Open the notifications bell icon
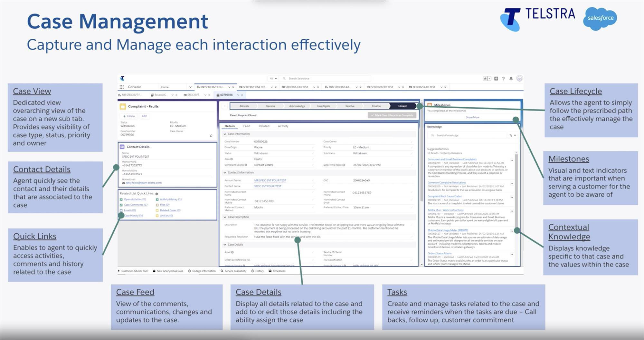Screen dimensions: 644x340 [x=511, y=79]
